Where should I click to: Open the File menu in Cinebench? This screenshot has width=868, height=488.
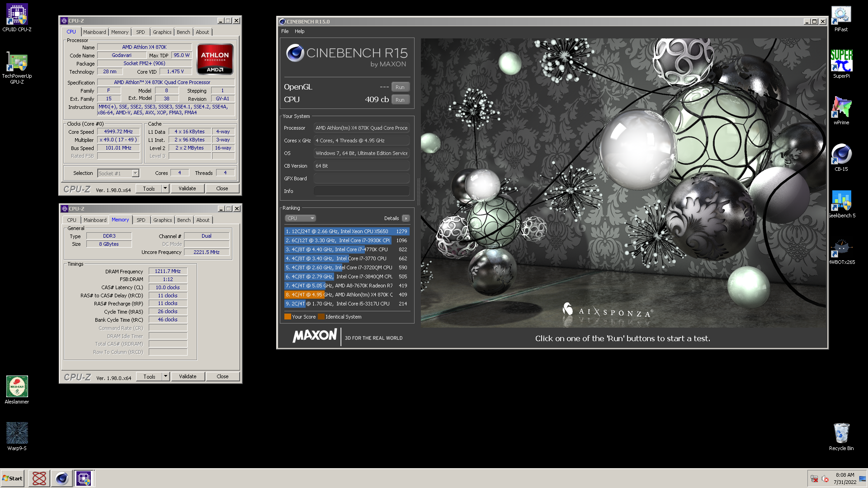[285, 31]
